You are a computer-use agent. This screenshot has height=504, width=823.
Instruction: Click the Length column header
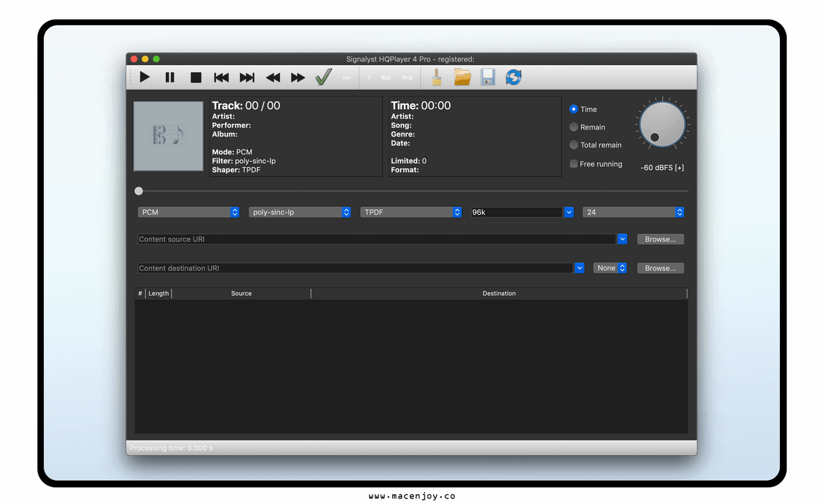(158, 293)
